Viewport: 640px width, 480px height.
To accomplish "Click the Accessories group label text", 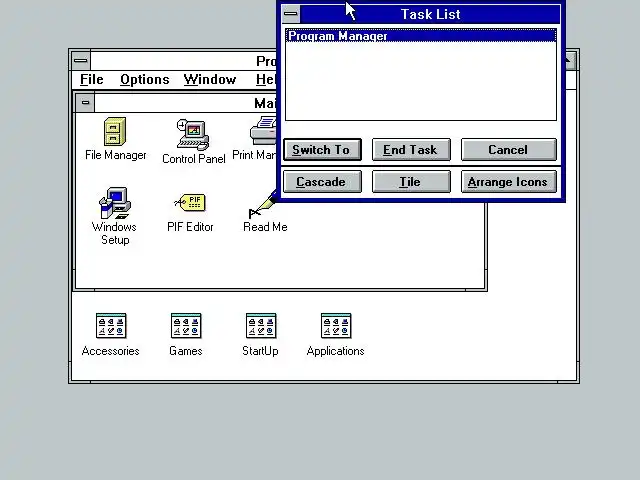I will pyautogui.click(x=111, y=351).
